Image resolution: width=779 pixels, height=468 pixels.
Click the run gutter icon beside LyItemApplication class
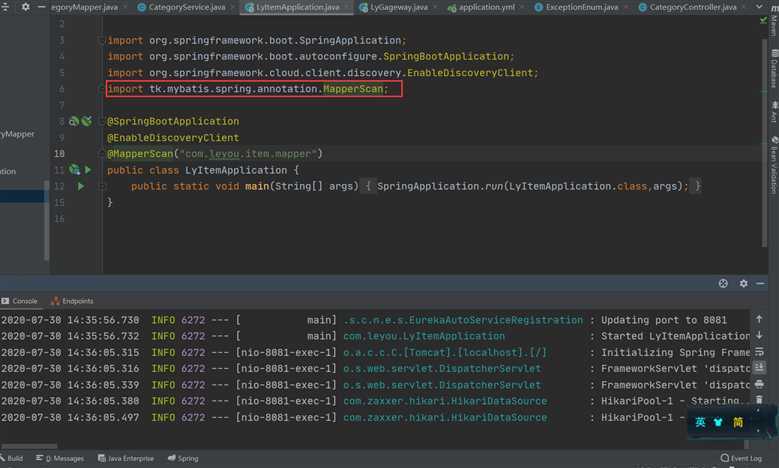[87, 170]
